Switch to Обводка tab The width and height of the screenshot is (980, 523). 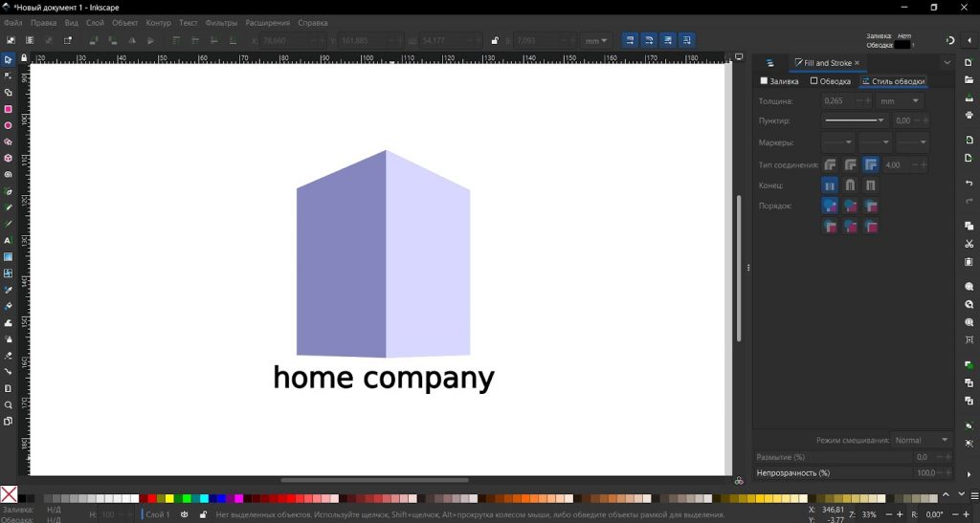pos(830,81)
